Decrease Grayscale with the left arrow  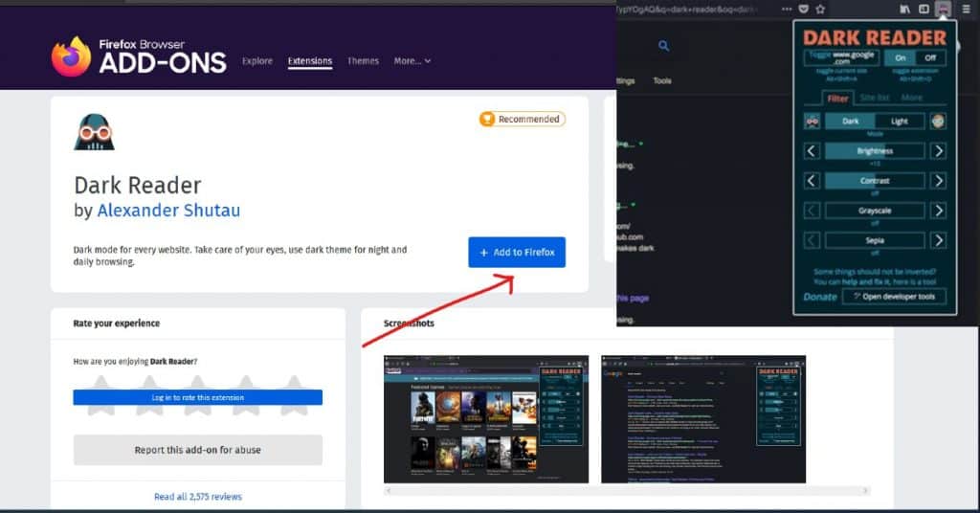click(812, 211)
